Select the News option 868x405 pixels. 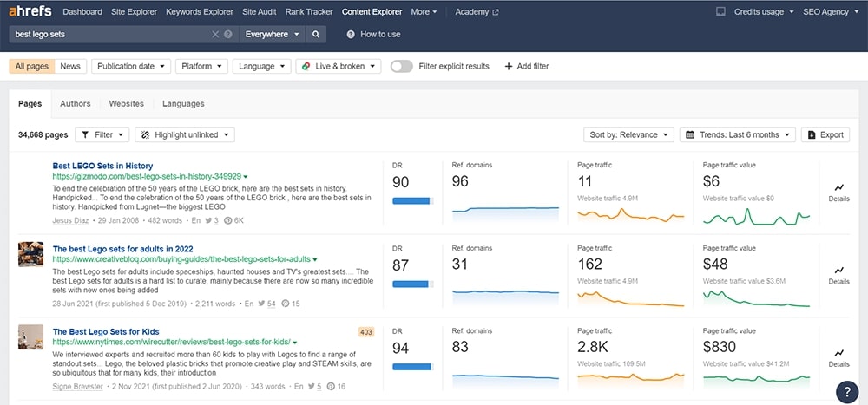[70, 67]
